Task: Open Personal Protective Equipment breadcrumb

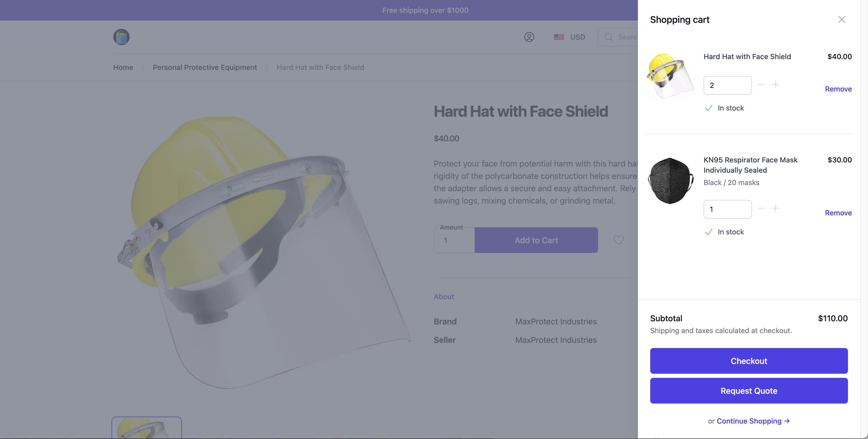Action: click(x=204, y=67)
